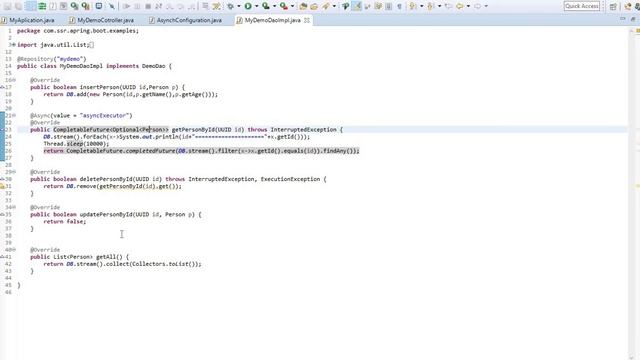This screenshot has width=640, height=360.
Task: Collapse the insertPerson method fold
Action: 14,80
